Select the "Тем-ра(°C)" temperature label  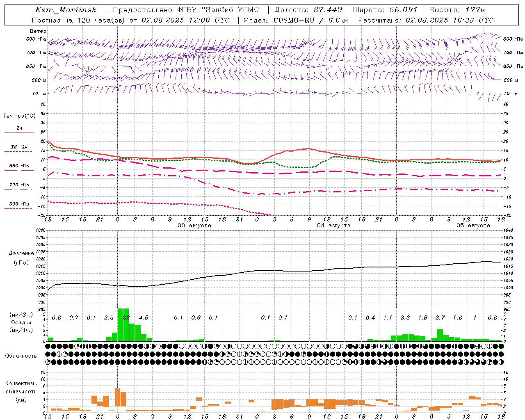pos(19,116)
